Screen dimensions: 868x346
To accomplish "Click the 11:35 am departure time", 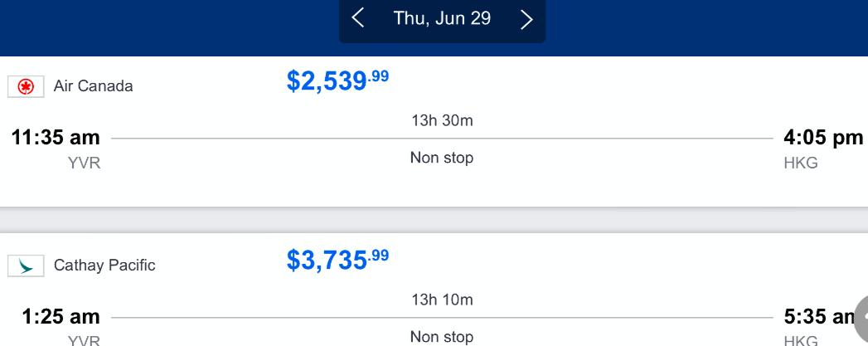I will pyautogui.click(x=56, y=138).
